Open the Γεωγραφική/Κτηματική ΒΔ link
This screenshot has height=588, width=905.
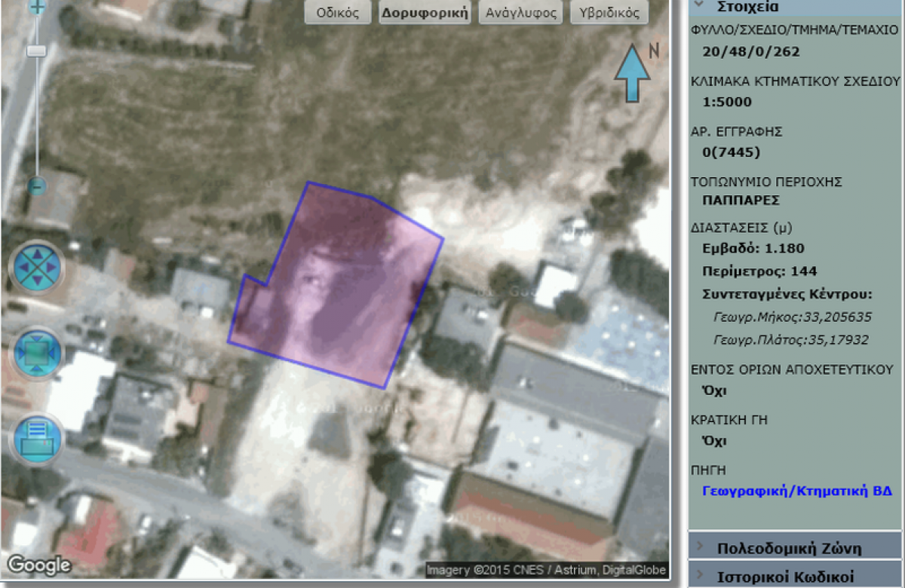click(796, 491)
